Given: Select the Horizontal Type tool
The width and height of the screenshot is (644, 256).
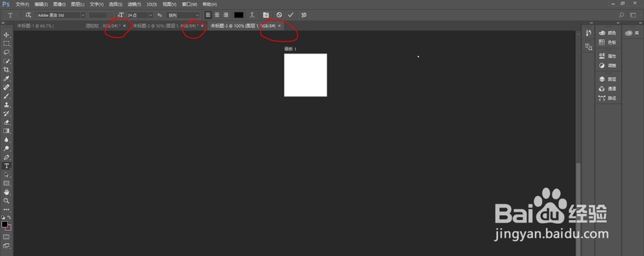Looking at the screenshot, I should point(6,166).
